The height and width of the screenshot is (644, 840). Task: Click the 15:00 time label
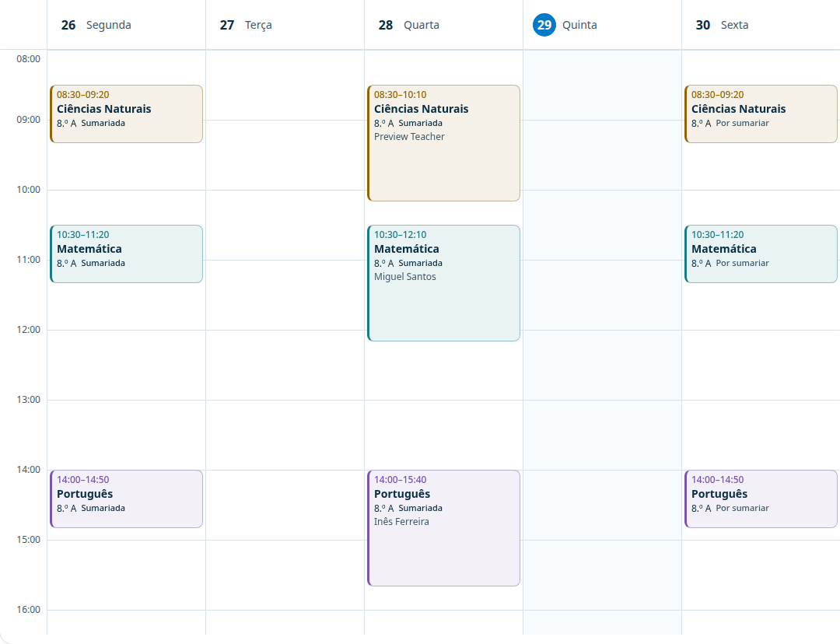29,540
